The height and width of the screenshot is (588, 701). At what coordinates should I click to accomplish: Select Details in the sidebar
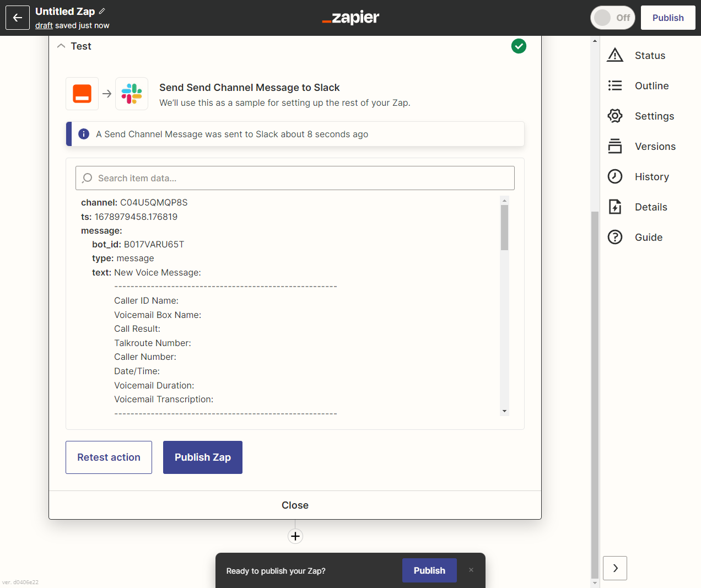point(651,207)
